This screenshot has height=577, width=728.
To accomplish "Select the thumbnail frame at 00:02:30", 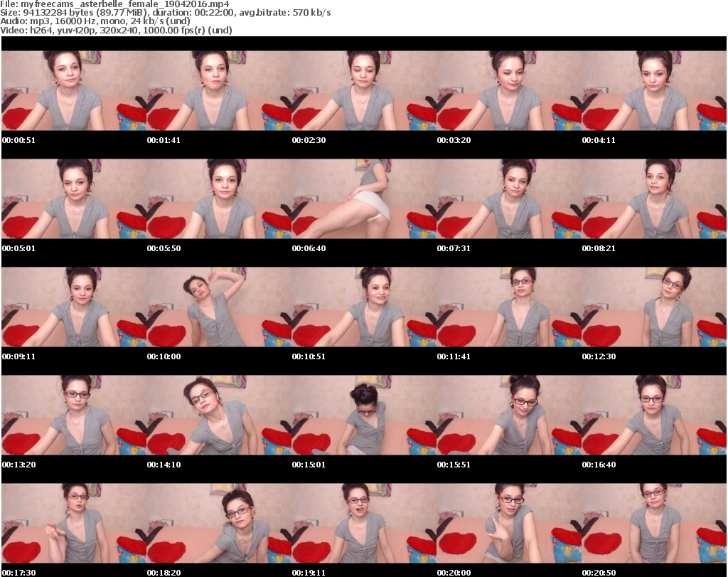I will [364, 90].
